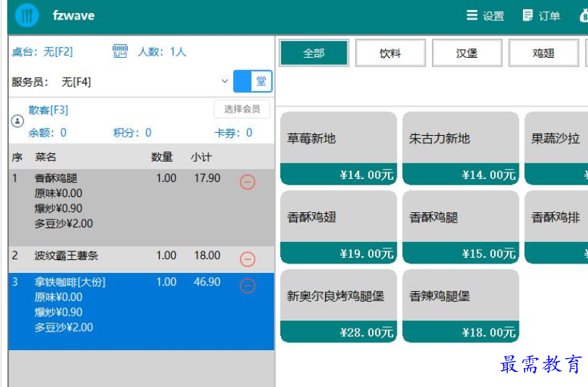Select the 全部 category tab

[x=314, y=53]
